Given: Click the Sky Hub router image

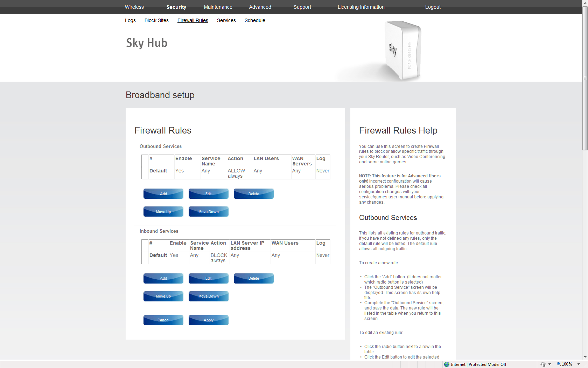Looking at the screenshot, I should (402, 50).
